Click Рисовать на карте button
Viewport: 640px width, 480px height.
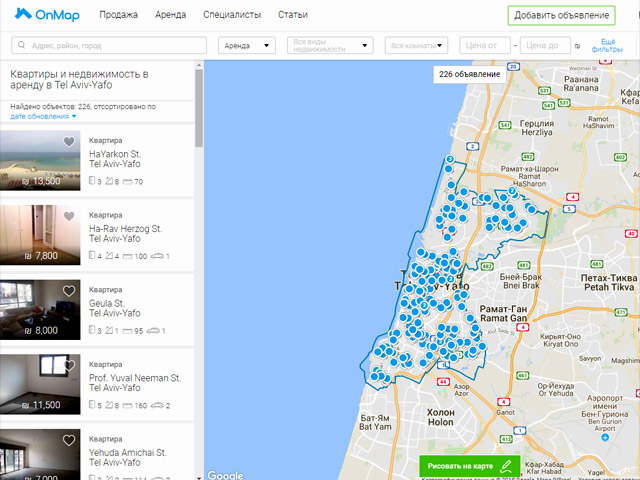[x=470, y=466]
